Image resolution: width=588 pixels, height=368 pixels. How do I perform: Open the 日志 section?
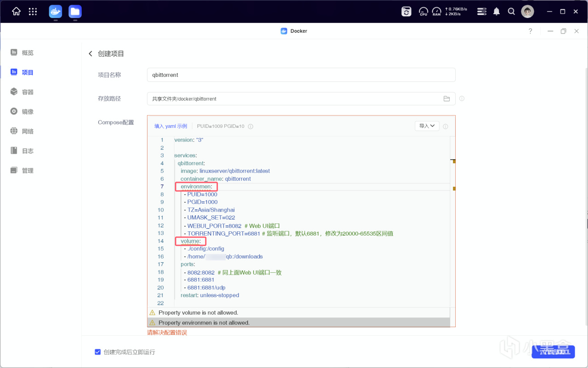point(22,151)
